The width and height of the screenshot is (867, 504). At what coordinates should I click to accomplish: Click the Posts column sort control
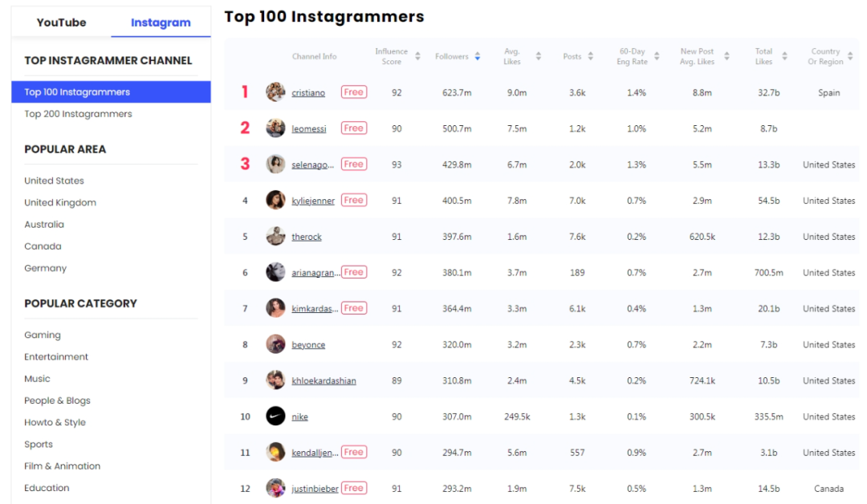click(592, 57)
